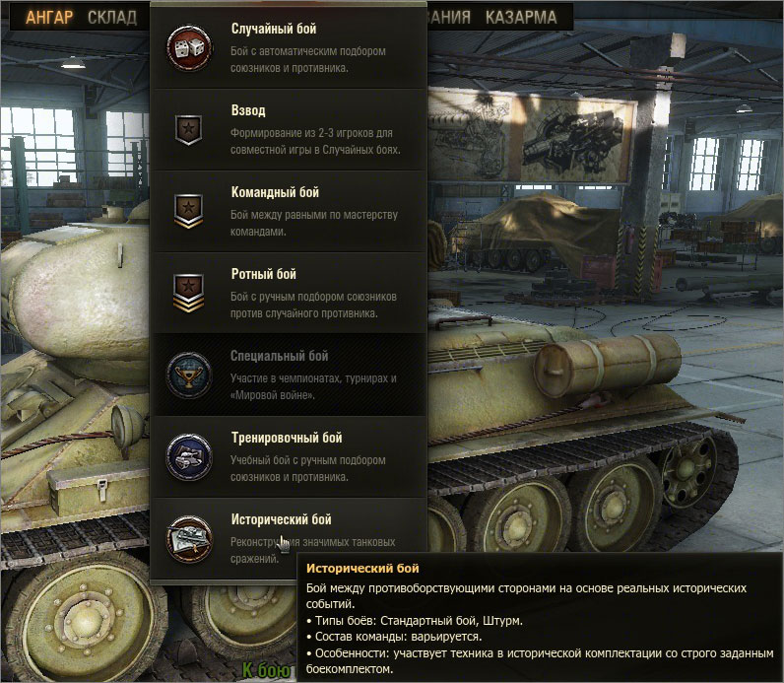Select the Исторический бой entry title
The width and height of the screenshot is (784, 683).
[x=281, y=519]
